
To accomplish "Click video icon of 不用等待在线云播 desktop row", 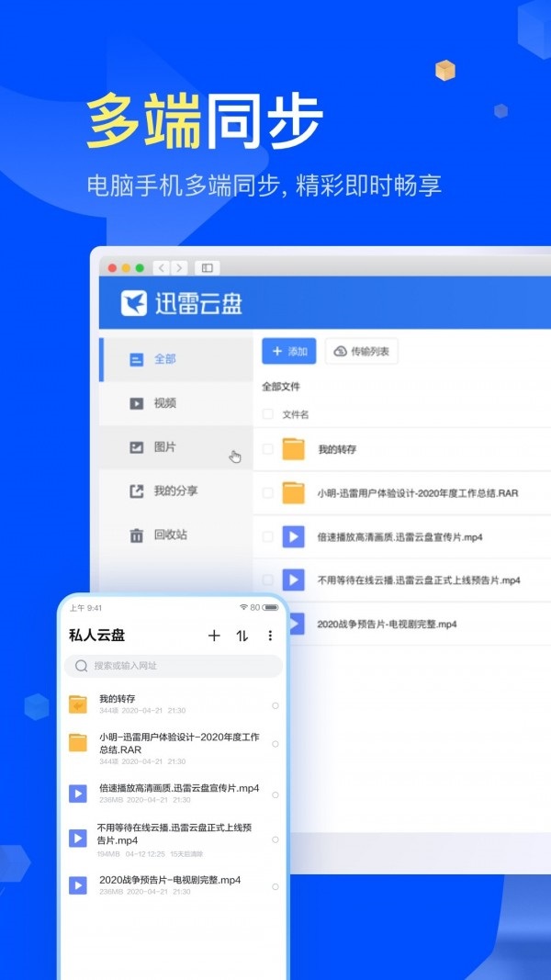I will pyautogui.click(x=293, y=580).
